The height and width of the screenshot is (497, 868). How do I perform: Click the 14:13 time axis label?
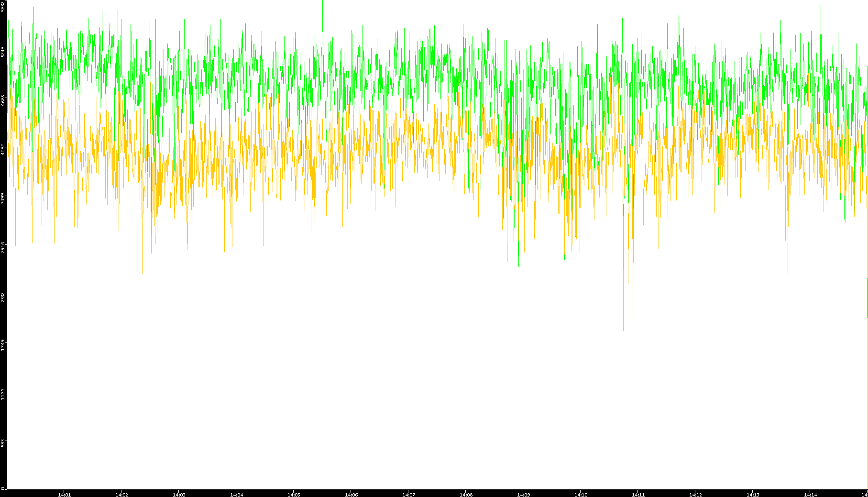[753, 495]
